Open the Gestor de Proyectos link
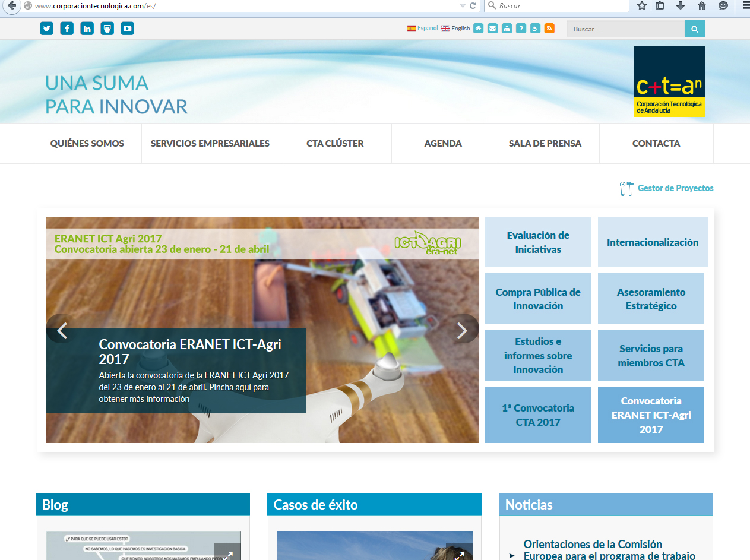The width and height of the screenshot is (750, 560). click(675, 188)
